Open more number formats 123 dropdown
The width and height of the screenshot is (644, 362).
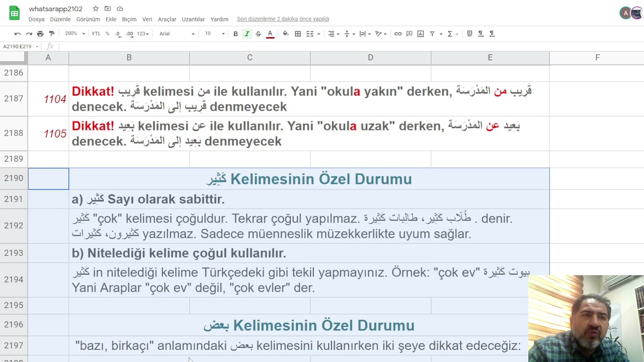point(143,34)
